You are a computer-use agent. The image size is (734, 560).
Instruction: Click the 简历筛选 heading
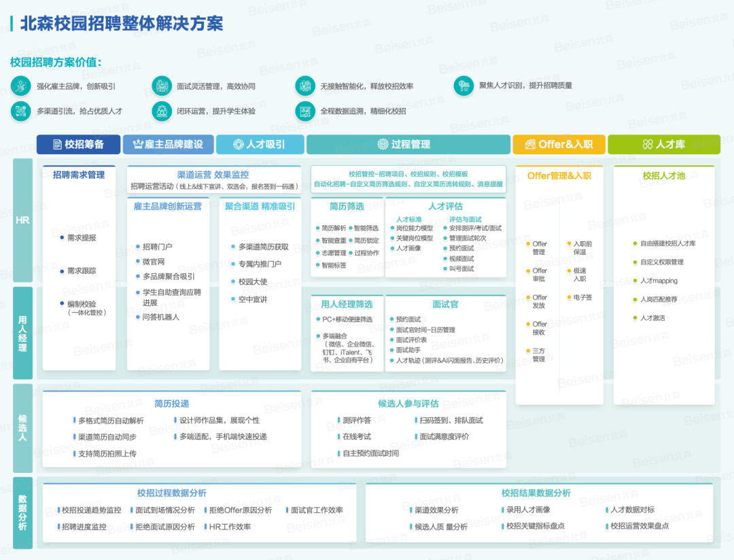pos(347,207)
